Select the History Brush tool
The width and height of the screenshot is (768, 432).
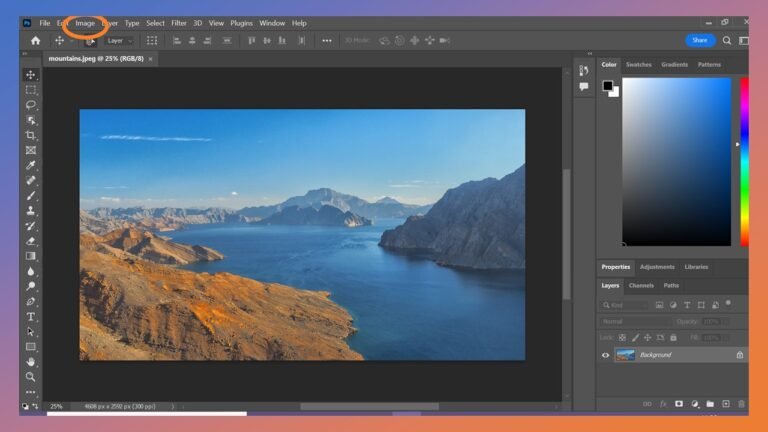coord(30,226)
